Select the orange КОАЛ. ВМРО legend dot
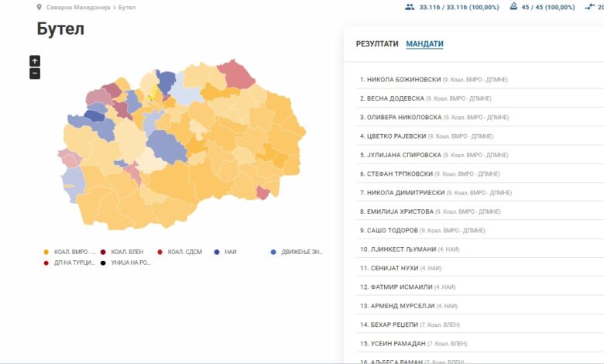 [46, 252]
